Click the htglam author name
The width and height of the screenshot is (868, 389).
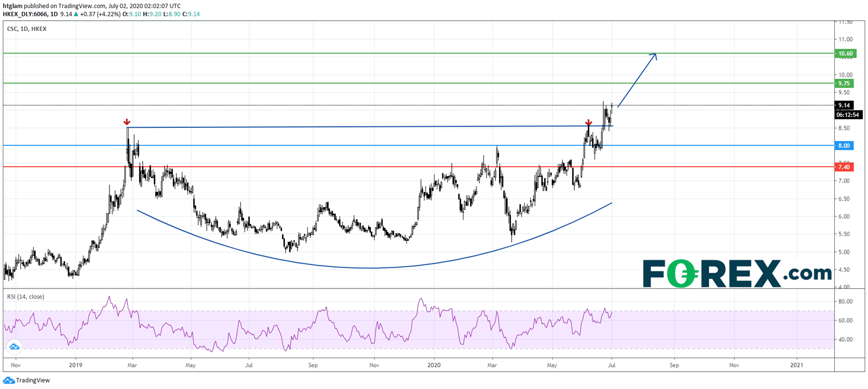13,6
